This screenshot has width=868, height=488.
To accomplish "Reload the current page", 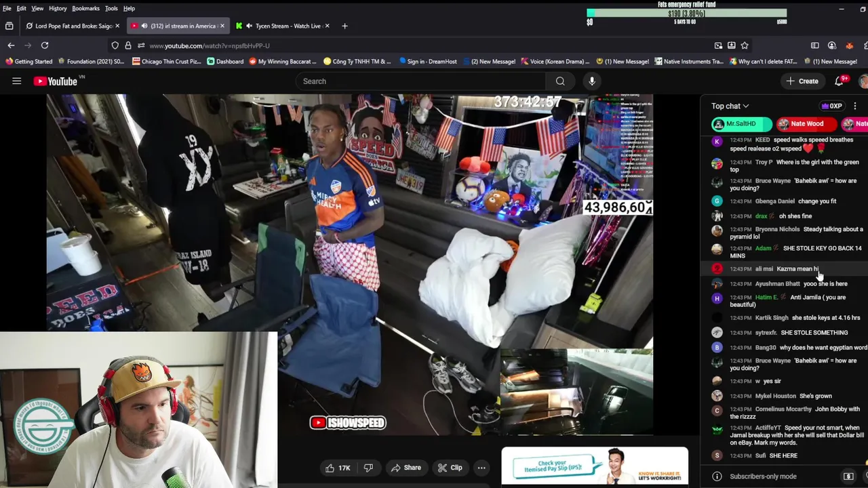I will pyautogui.click(x=45, y=45).
